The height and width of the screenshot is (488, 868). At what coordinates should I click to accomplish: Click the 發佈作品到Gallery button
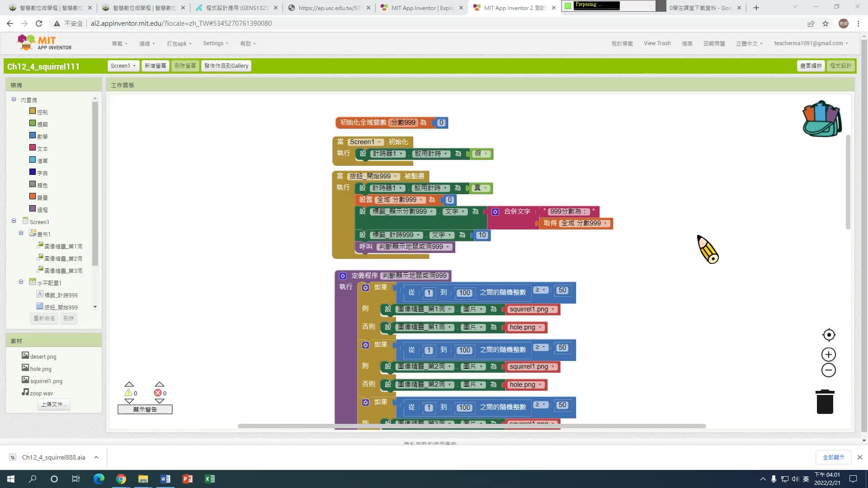coord(226,66)
